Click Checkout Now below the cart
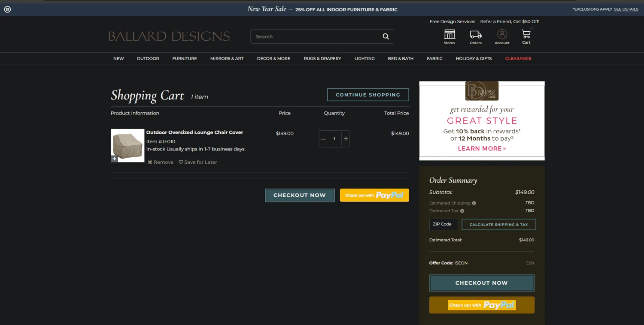Screen dimensions: 644x325 click(300, 195)
